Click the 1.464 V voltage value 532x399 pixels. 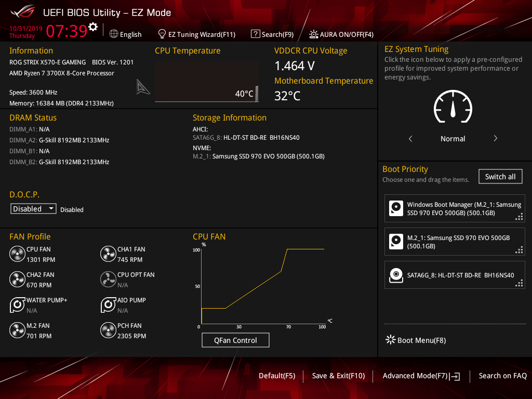(295, 66)
